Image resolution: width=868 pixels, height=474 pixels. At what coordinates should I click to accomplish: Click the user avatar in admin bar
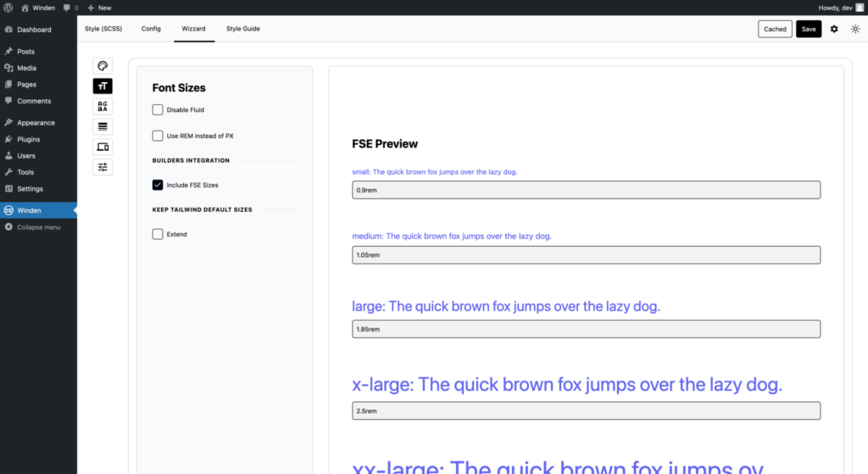click(x=860, y=8)
